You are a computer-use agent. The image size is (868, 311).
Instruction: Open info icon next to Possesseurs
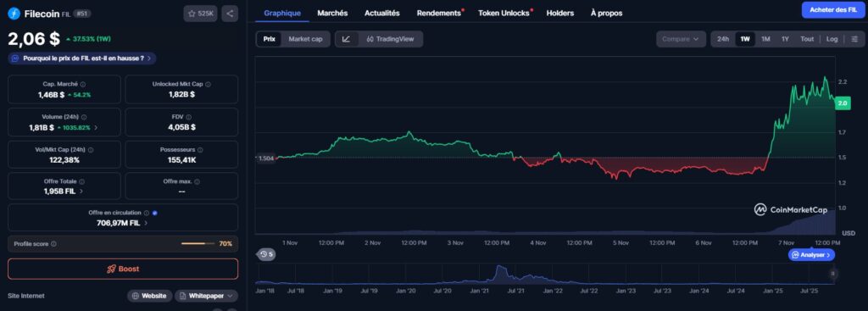click(x=200, y=150)
